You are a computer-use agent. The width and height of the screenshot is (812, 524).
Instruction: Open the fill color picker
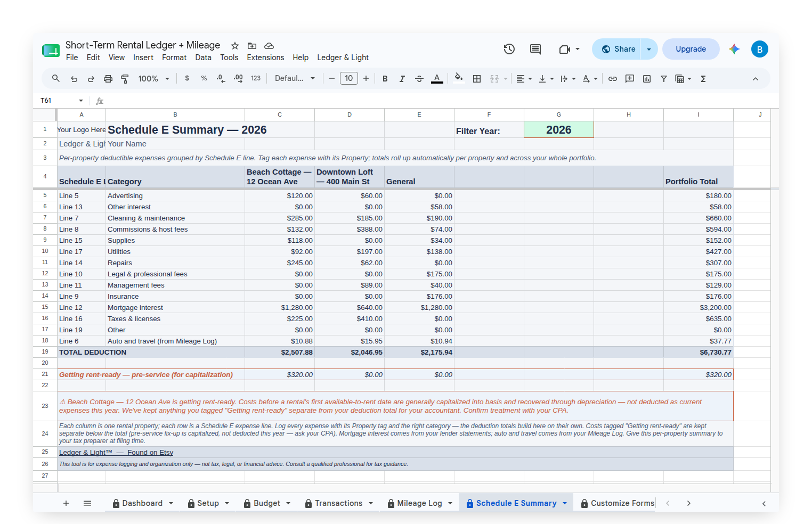point(459,78)
